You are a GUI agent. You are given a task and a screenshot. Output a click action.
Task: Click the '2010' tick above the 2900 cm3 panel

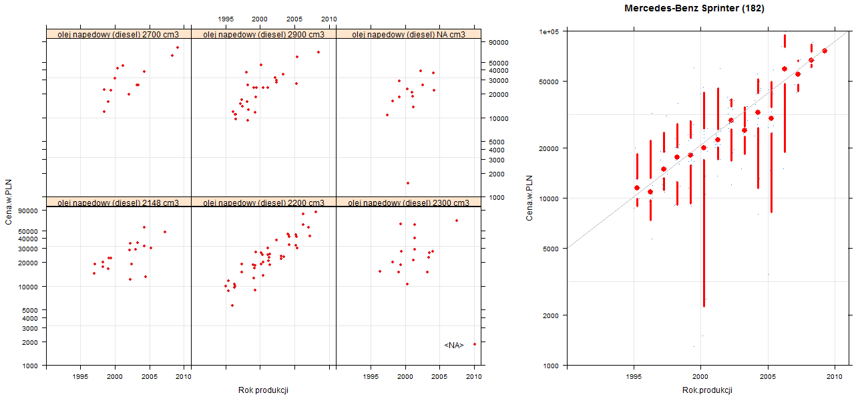[x=329, y=19]
